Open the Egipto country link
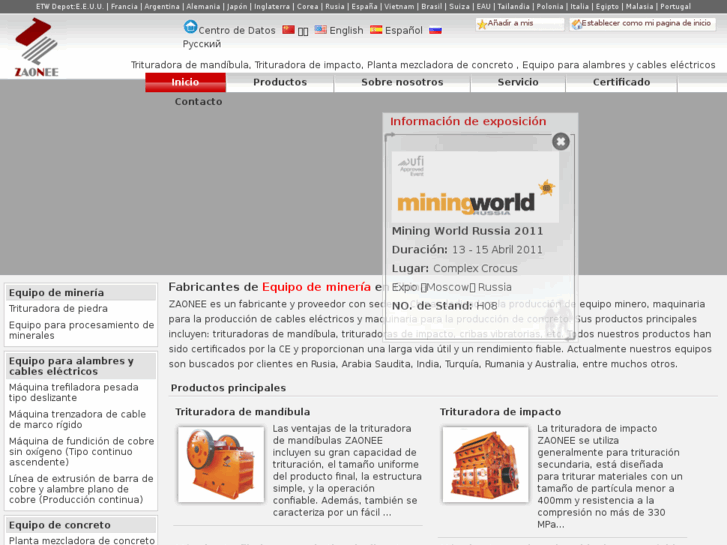The width and height of the screenshot is (727, 545). pos(607,6)
